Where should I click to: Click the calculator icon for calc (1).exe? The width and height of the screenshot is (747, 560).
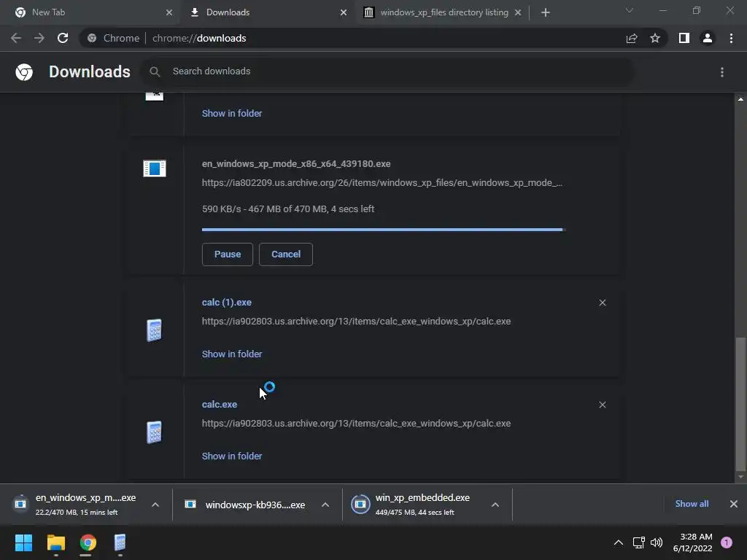pyautogui.click(x=154, y=330)
